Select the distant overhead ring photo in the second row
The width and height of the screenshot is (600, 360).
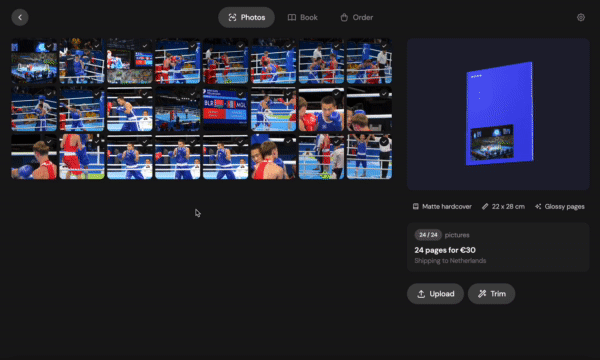pos(178,109)
